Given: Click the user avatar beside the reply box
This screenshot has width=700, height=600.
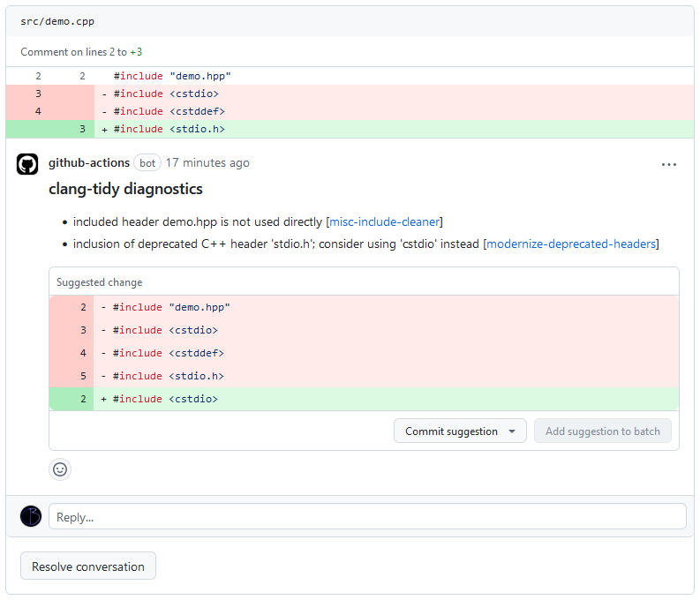Looking at the screenshot, I should pyautogui.click(x=31, y=516).
